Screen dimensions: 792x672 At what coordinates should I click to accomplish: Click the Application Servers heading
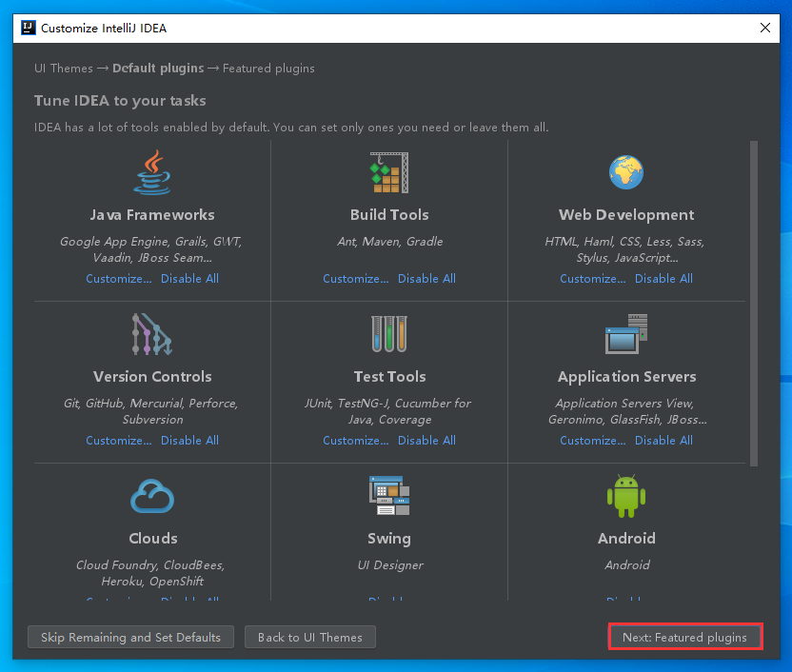point(626,377)
